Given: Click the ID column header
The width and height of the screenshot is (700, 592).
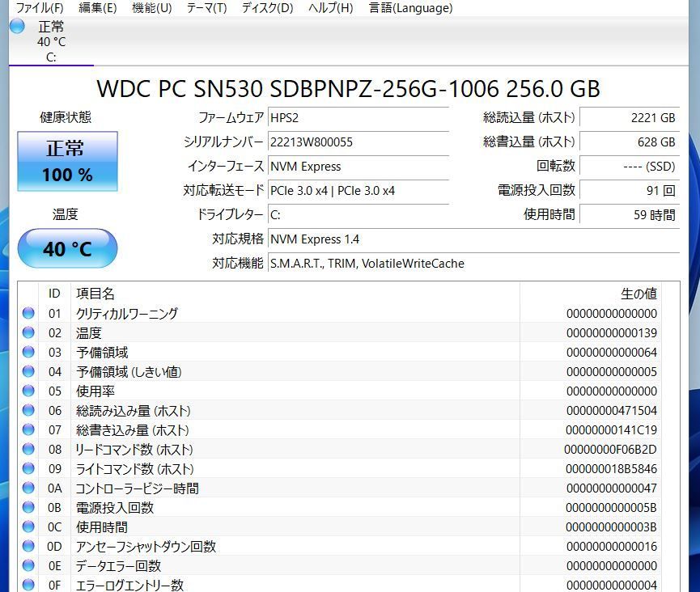Looking at the screenshot, I should click(x=54, y=294).
